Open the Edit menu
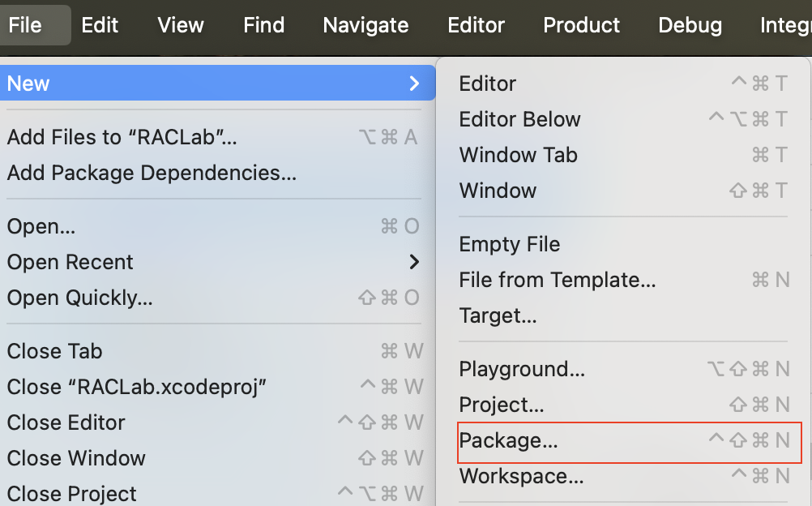 100,25
